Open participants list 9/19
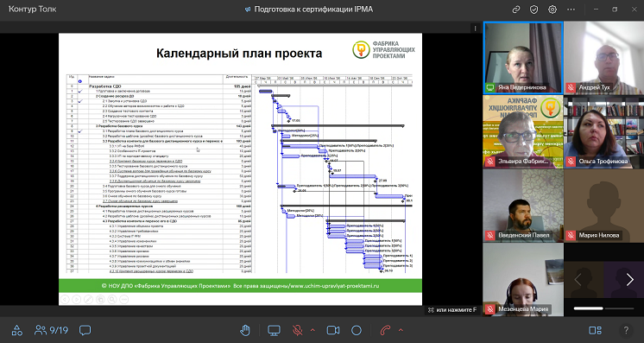This screenshot has width=644, height=343. 51,330
